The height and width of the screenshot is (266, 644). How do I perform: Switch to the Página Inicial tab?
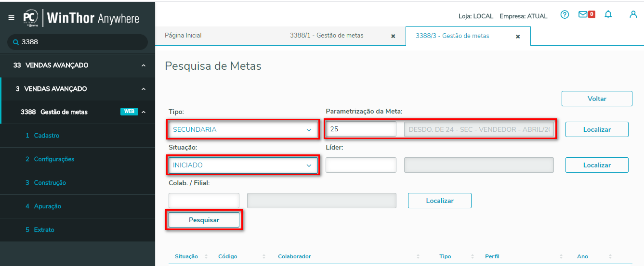[x=183, y=36]
